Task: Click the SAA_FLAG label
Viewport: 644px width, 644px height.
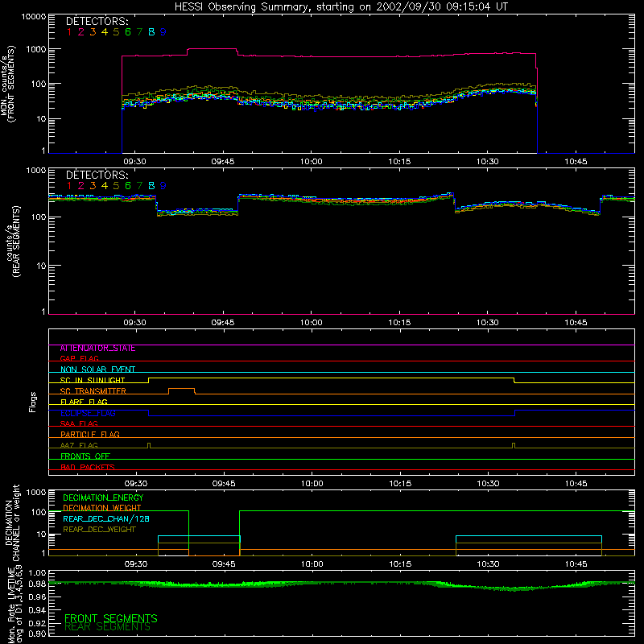Action: point(79,423)
